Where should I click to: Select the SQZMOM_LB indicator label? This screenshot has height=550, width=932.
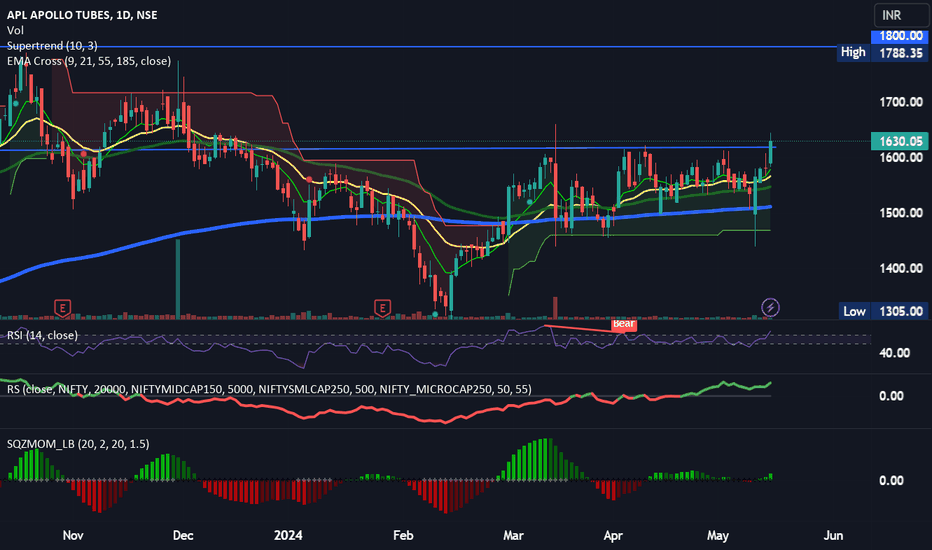click(78, 444)
